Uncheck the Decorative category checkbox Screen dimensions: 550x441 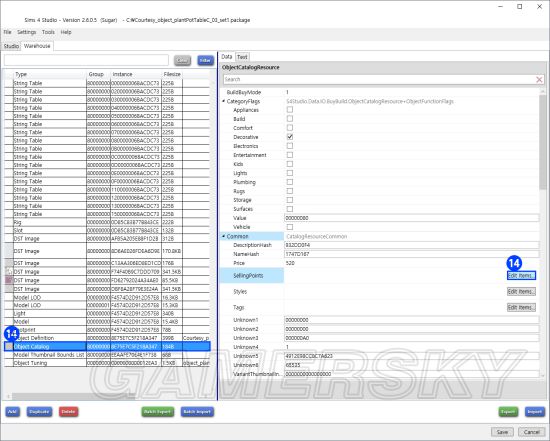(x=290, y=137)
